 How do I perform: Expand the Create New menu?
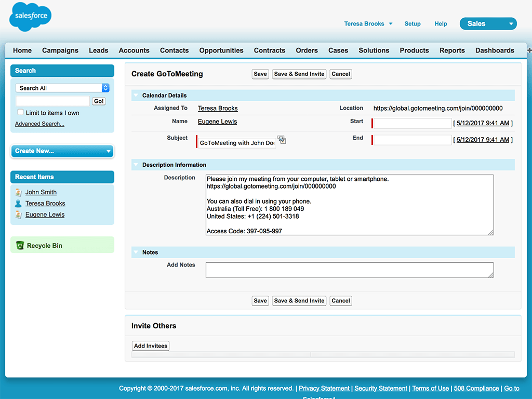[x=62, y=151]
